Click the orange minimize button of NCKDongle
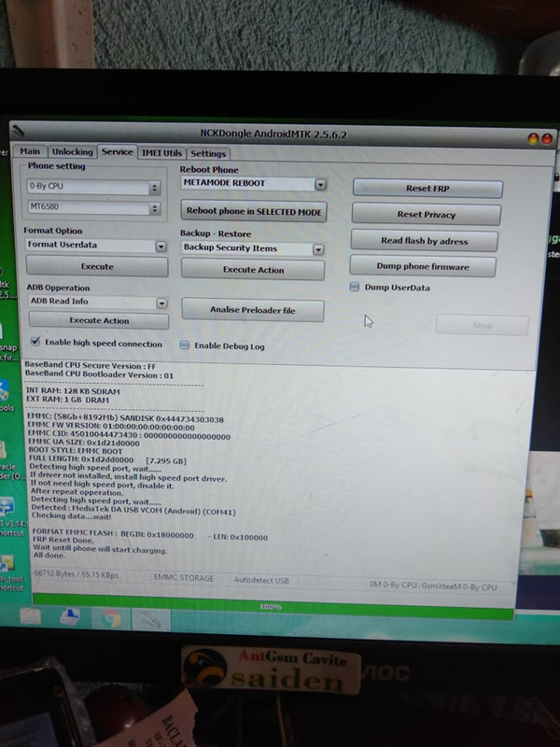 click(533, 138)
